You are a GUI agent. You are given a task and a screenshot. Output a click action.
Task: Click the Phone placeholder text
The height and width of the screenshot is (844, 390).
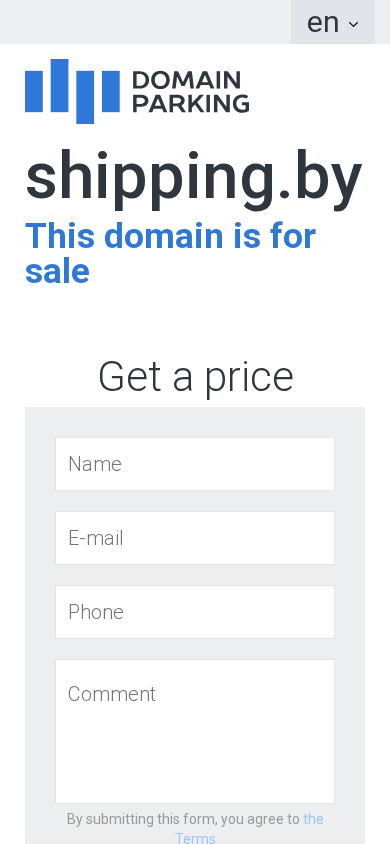point(96,612)
